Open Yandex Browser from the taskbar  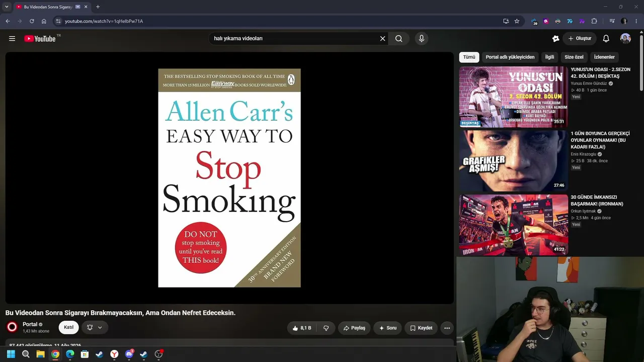(x=114, y=354)
